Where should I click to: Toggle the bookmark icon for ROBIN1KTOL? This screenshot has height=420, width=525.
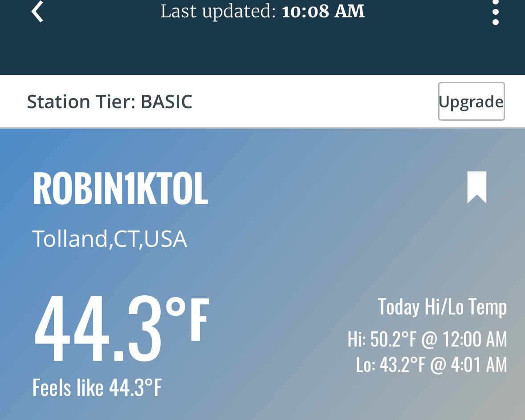477,187
